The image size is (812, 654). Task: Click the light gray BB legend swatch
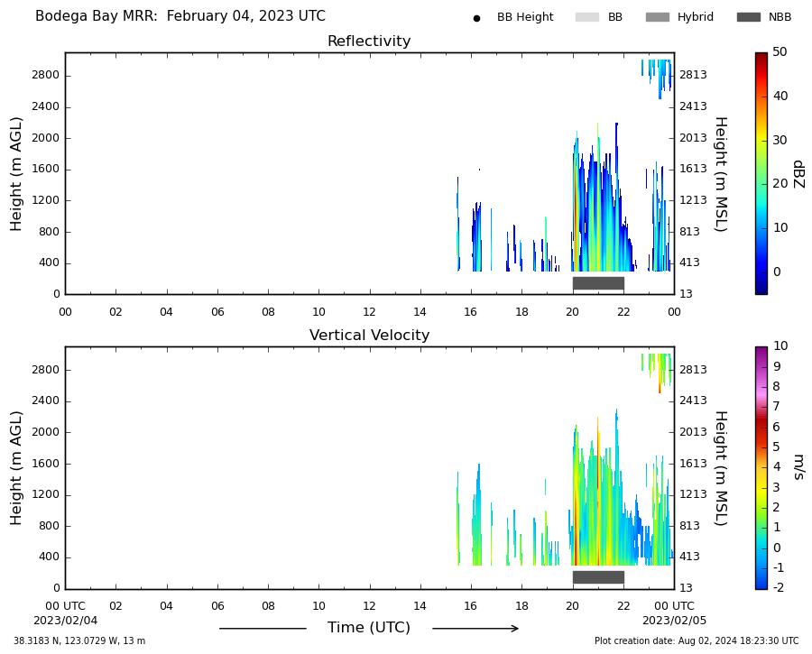[x=586, y=17]
